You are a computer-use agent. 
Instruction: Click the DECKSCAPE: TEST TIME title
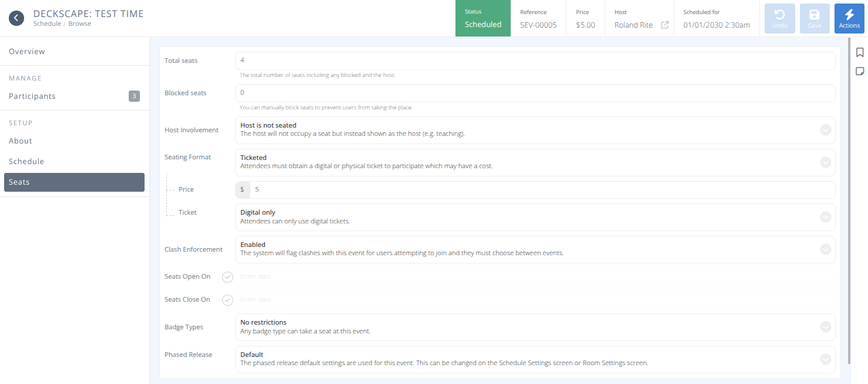click(88, 14)
